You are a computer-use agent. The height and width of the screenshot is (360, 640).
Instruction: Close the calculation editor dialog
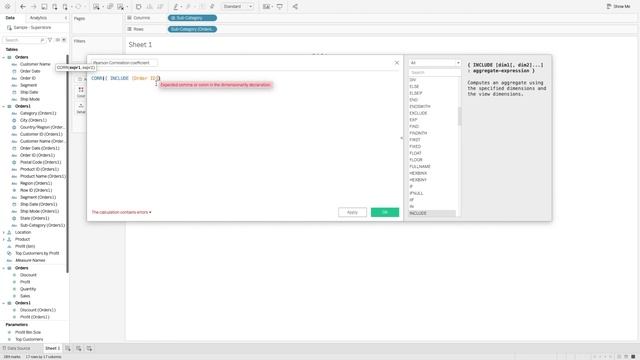pyautogui.click(x=397, y=63)
